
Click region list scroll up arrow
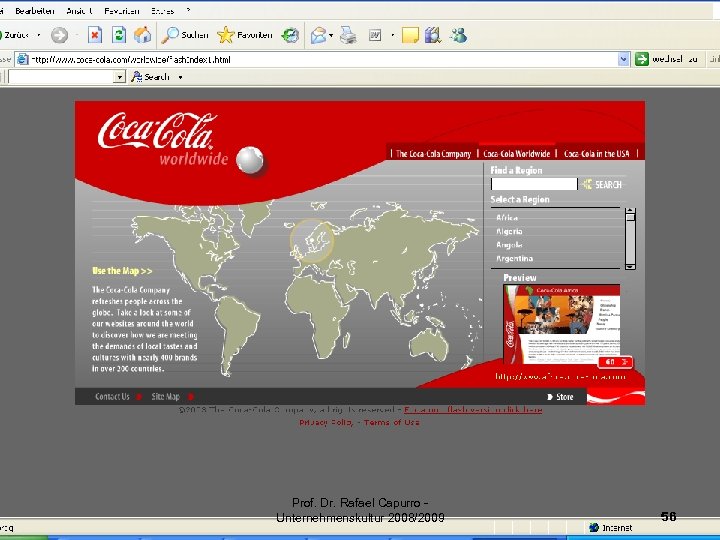[630, 212]
